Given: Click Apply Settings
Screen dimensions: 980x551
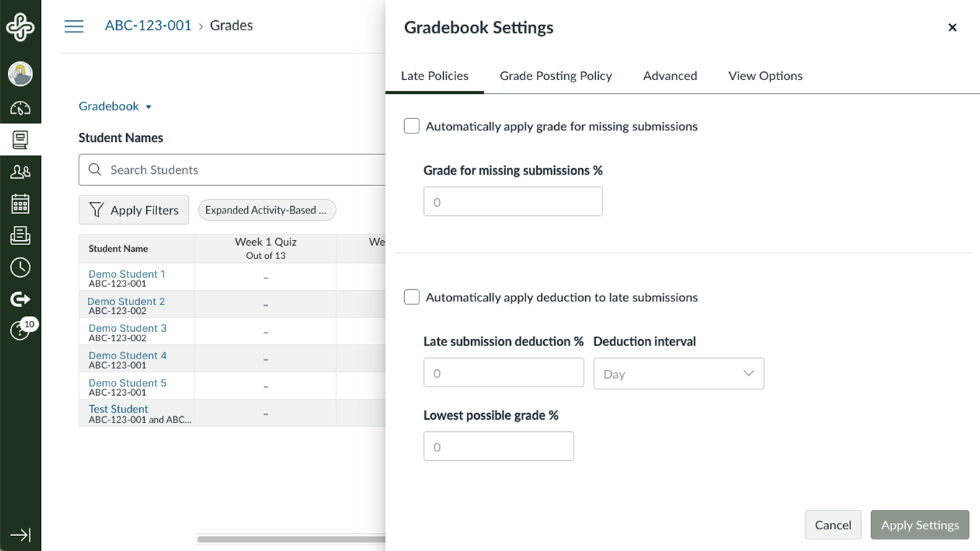Looking at the screenshot, I should tap(919, 524).
